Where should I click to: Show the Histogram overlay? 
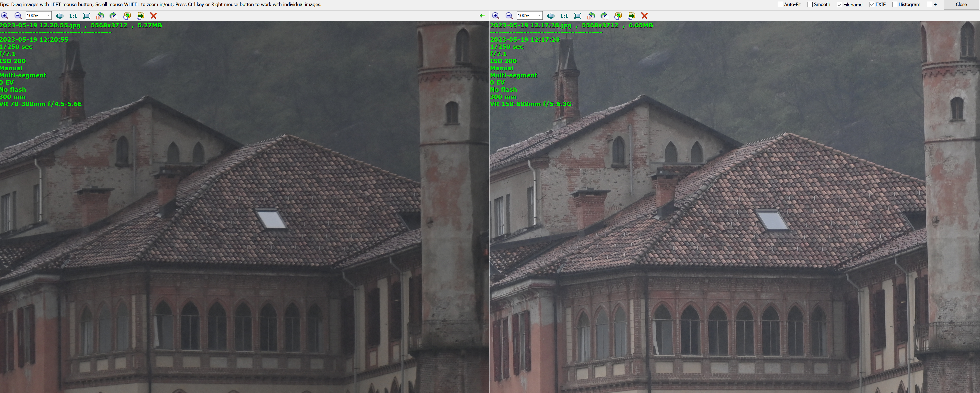(x=895, y=5)
